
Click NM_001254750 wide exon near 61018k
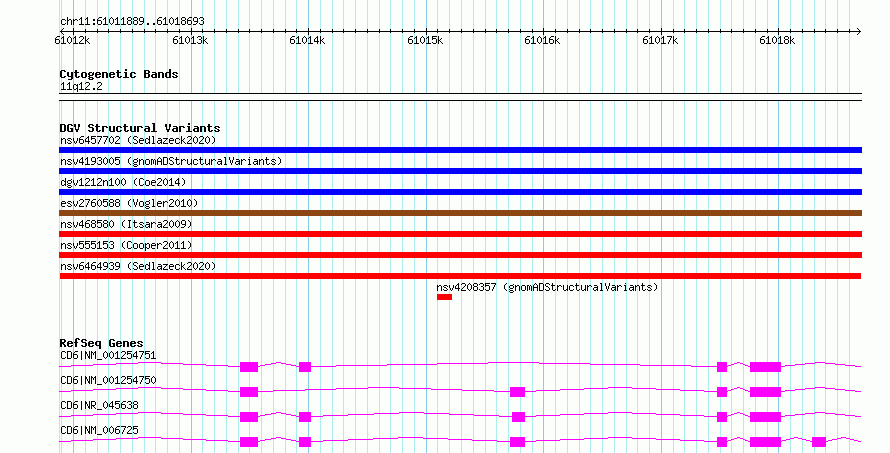click(x=765, y=392)
